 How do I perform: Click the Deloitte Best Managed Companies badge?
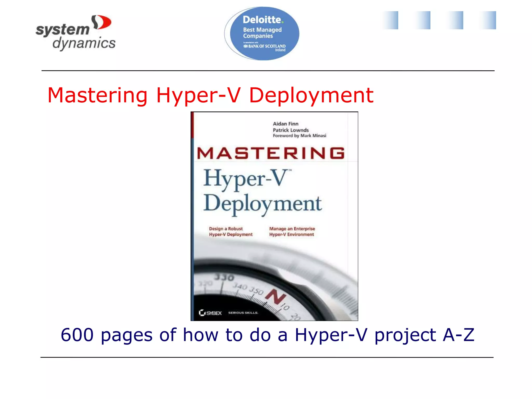coord(262,34)
